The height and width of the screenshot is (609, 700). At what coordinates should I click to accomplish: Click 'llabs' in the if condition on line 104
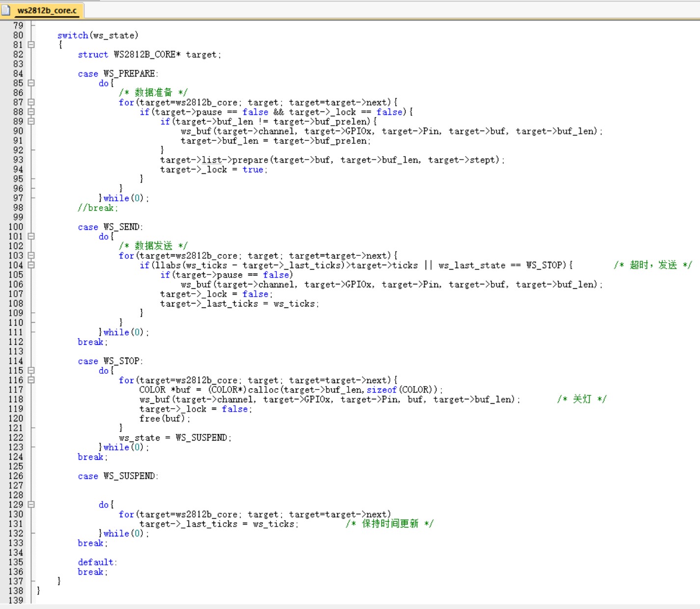pos(167,265)
